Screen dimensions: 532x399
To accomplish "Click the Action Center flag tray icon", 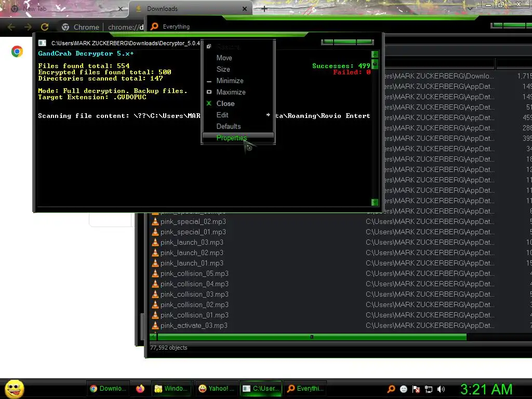I will click(x=416, y=389).
